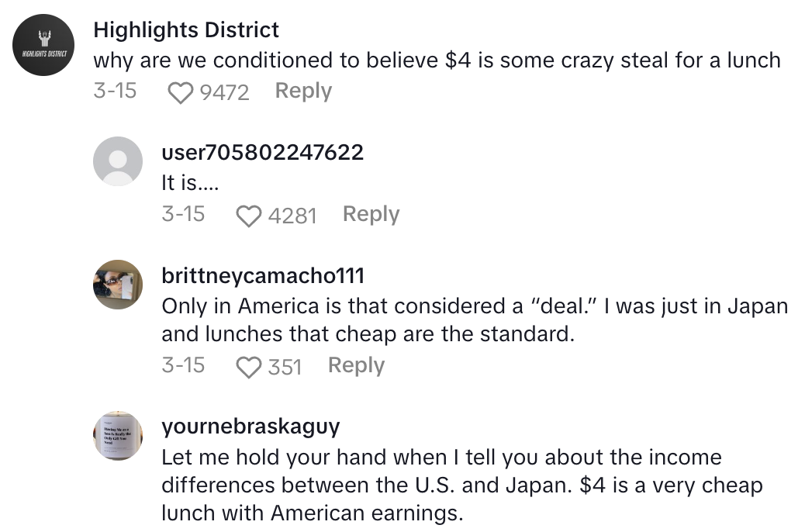Open brittneycamacho111's profile avatar
Viewport: 805px width, 532px height.
coord(118,285)
